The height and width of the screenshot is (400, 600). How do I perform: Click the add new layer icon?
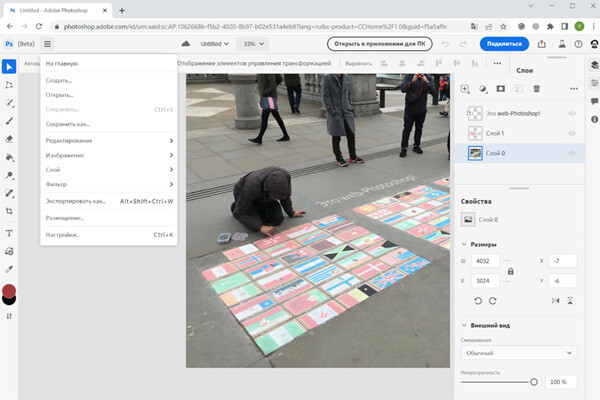tap(465, 89)
